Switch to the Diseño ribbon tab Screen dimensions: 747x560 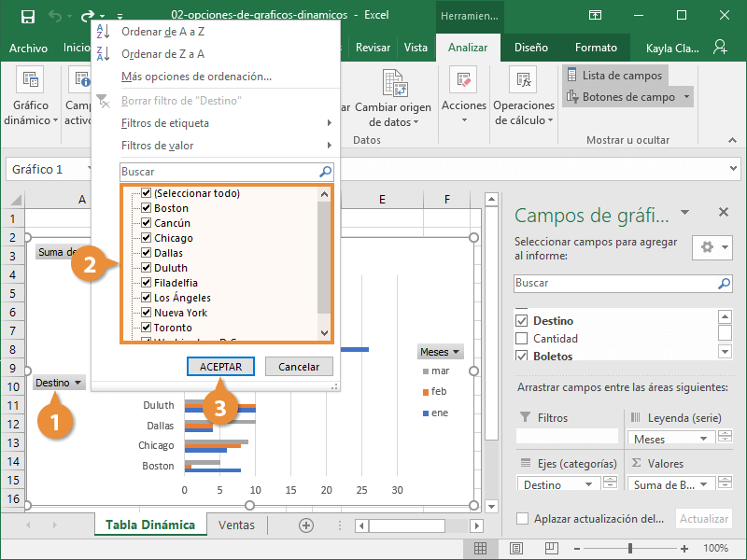tap(530, 48)
